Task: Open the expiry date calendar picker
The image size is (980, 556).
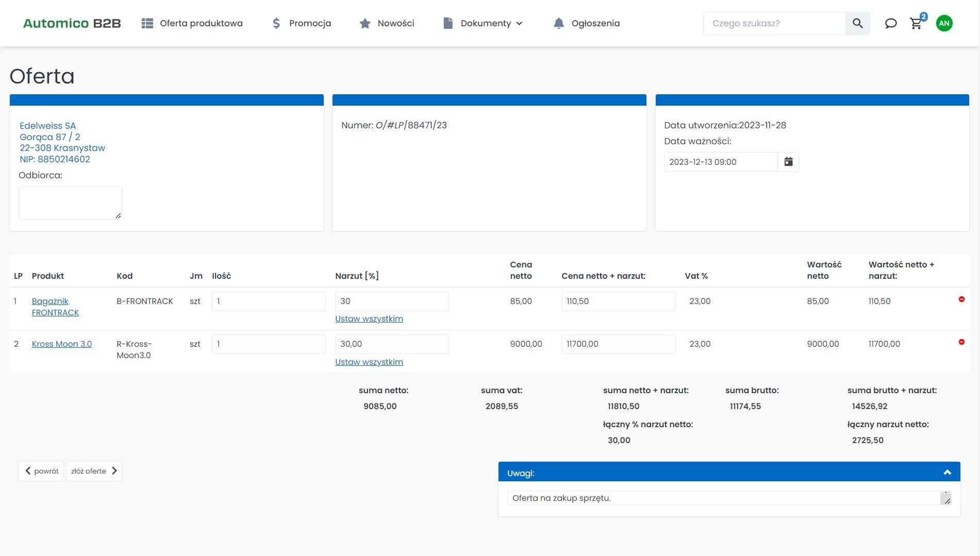Action: click(788, 162)
